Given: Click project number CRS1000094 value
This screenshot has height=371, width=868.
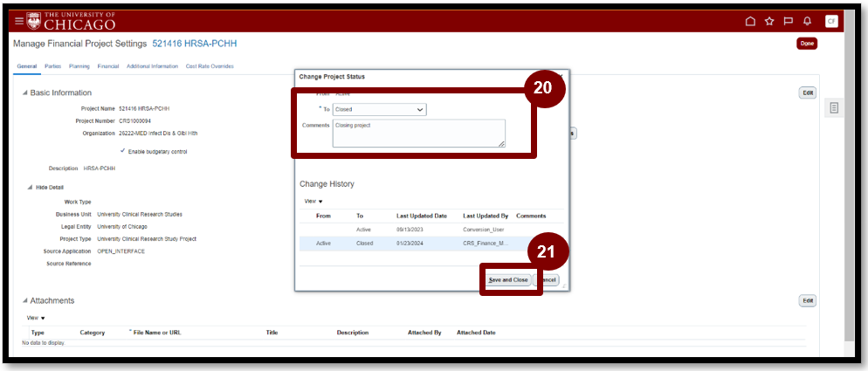Looking at the screenshot, I should tap(135, 120).
